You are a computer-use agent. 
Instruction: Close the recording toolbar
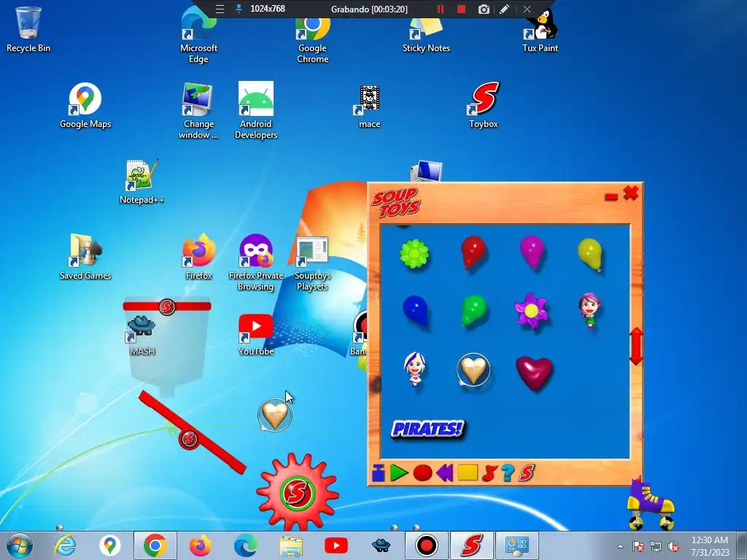click(527, 9)
